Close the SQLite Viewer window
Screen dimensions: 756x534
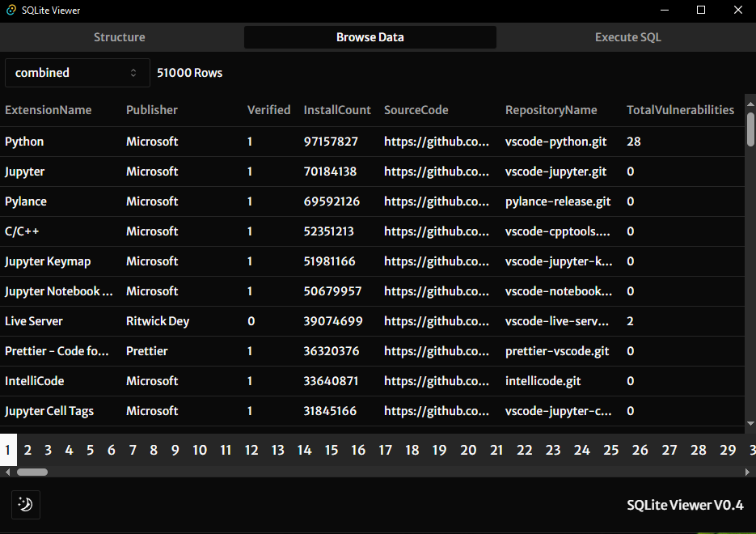pyautogui.click(x=737, y=11)
